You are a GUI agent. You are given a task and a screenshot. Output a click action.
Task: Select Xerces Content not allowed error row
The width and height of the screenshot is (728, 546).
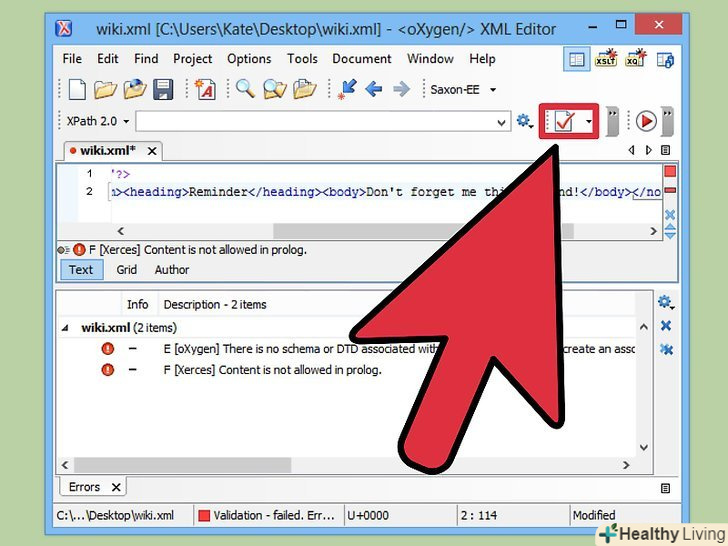[x=347, y=370]
